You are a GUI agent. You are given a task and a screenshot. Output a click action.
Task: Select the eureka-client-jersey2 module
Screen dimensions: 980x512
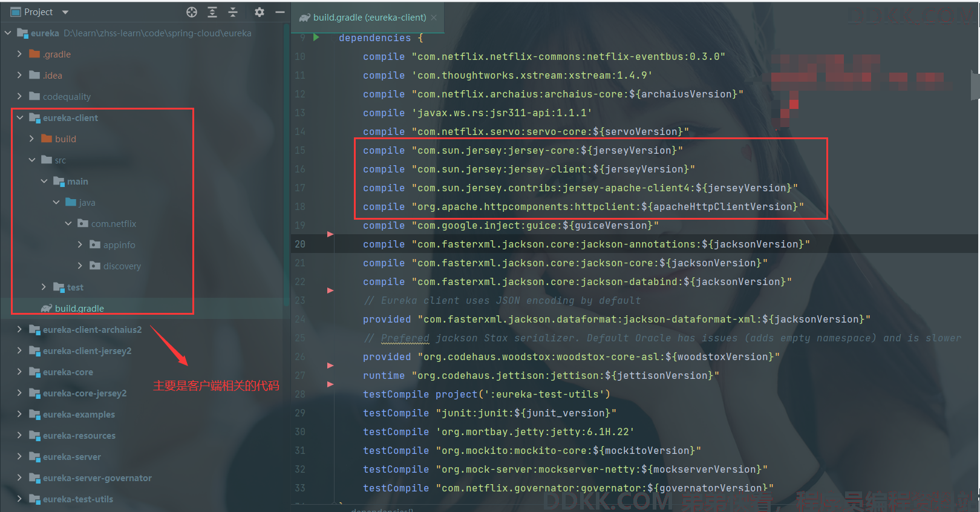(x=87, y=351)
